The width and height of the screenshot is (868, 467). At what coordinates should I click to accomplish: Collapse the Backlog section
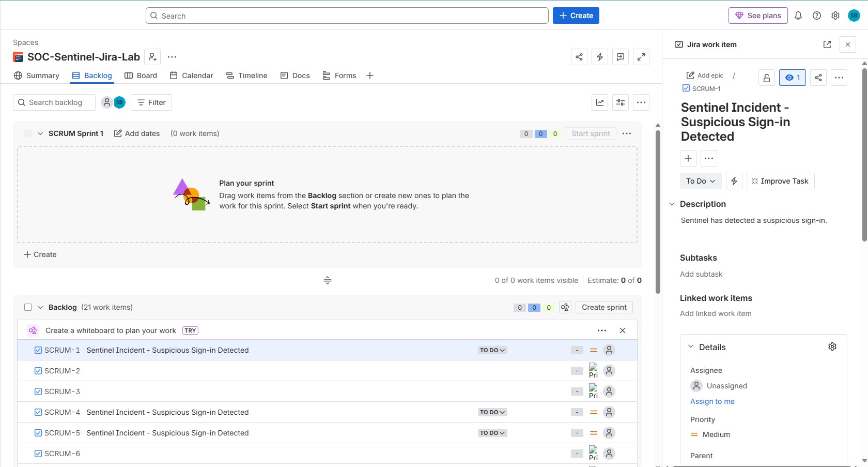40,307
